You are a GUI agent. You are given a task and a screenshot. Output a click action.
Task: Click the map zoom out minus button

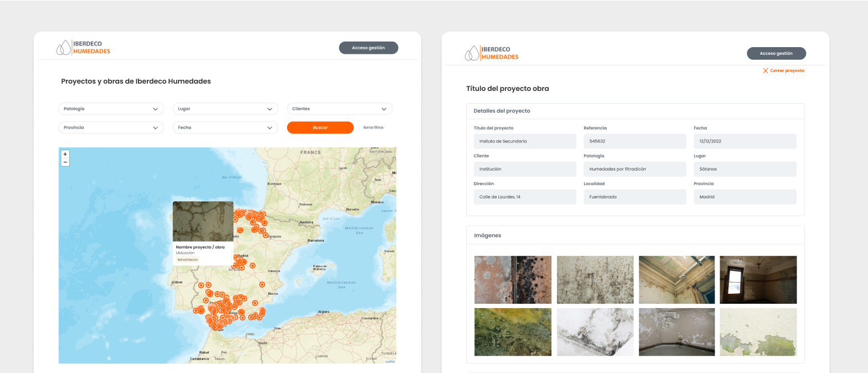65,162
